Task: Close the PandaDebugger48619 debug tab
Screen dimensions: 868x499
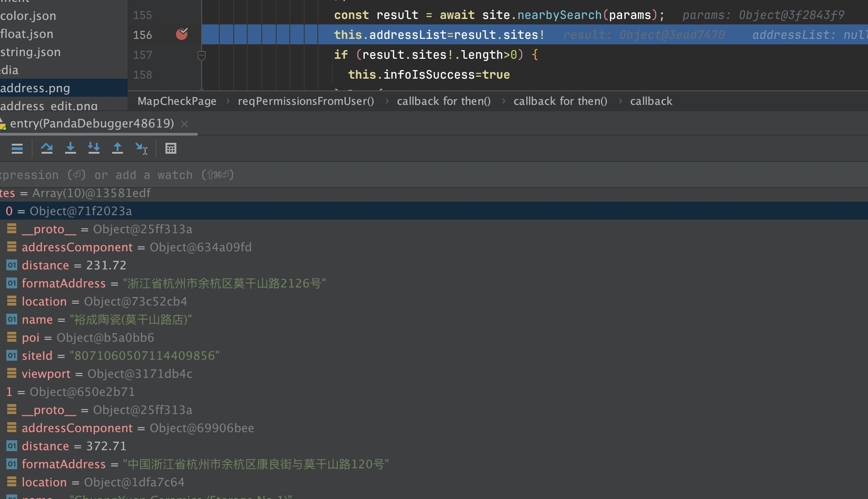Action: click(x=184, y=124)
